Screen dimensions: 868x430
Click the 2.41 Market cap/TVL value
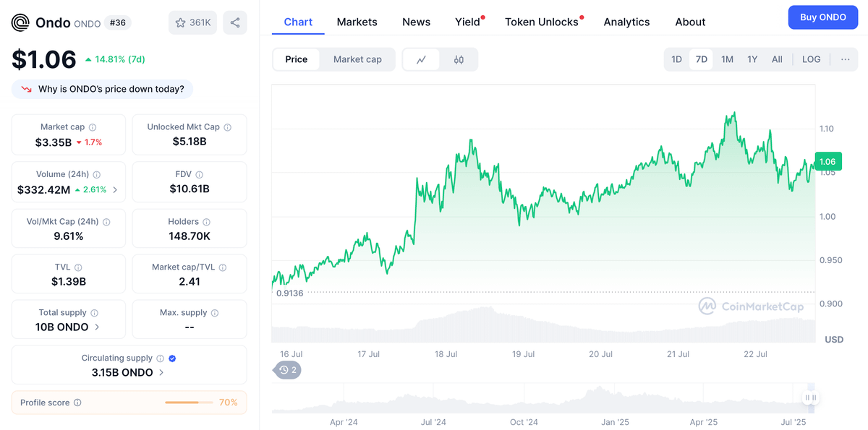tap(190, 282)
